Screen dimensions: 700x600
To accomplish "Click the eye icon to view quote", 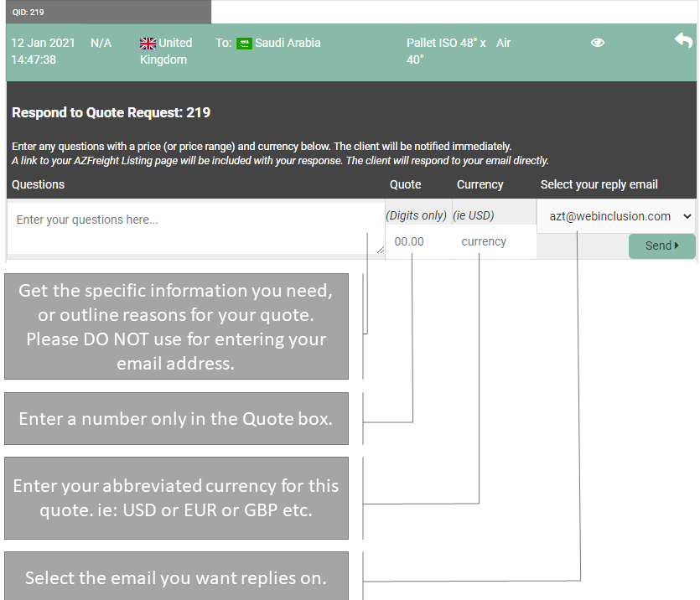I will point(598,43).
